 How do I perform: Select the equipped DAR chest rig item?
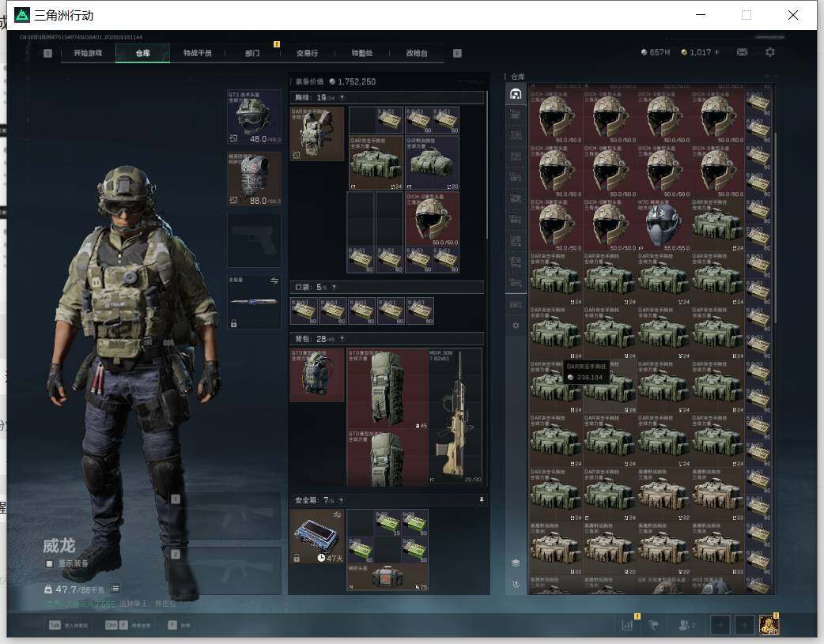[317, 134]
